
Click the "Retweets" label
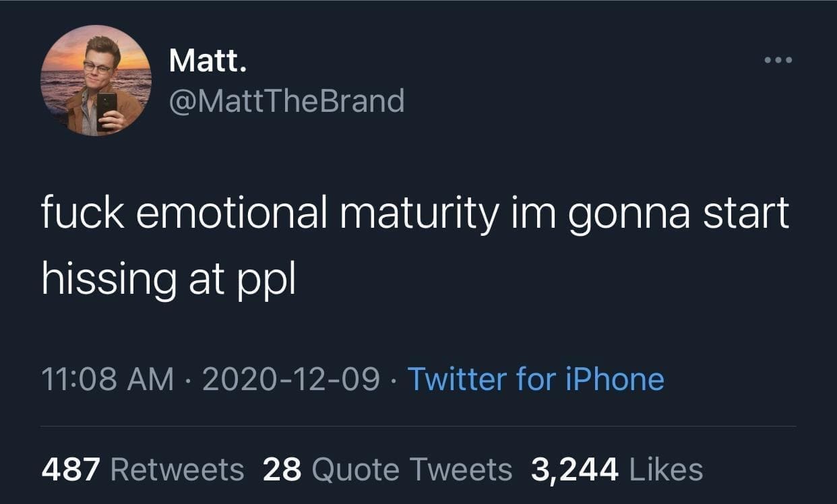[x=178, y=469]
